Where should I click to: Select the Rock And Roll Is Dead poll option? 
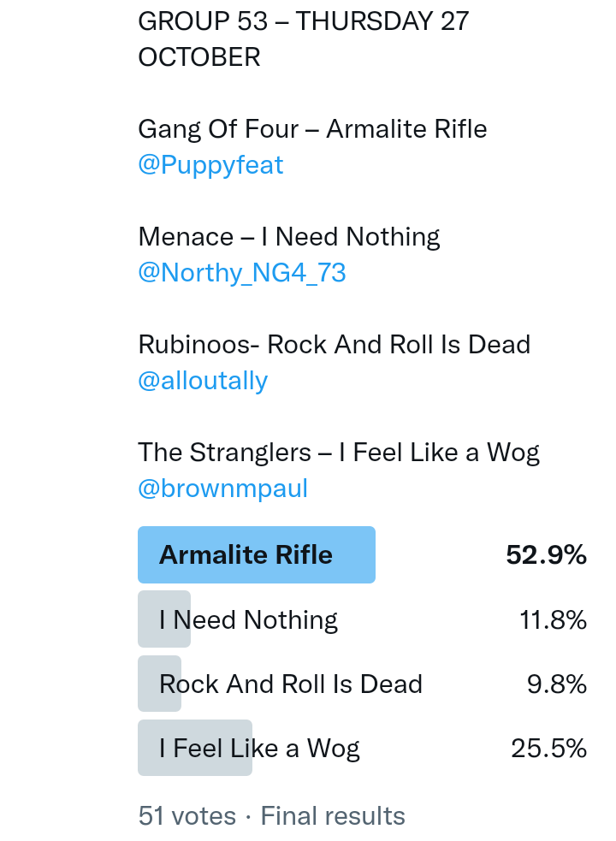point(290,684)
